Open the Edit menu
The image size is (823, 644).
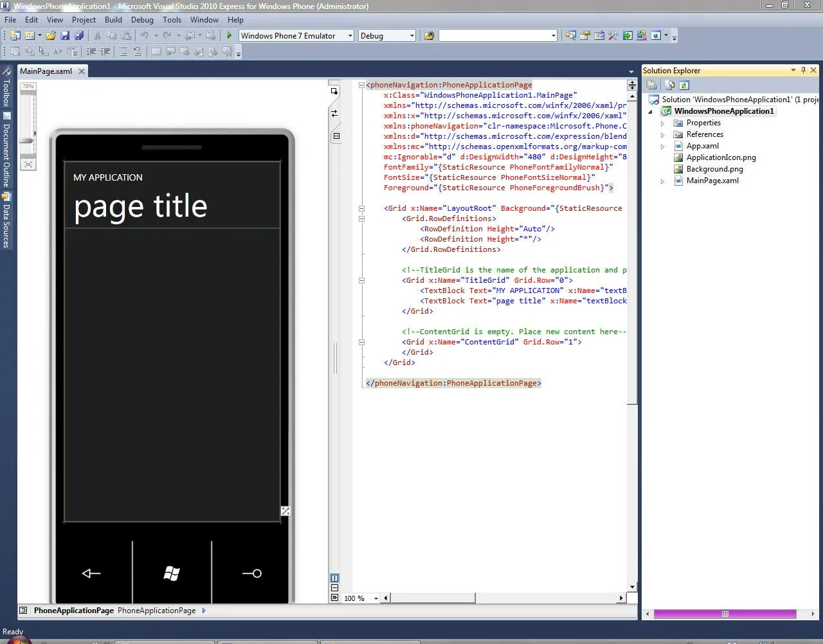[32, 20]
